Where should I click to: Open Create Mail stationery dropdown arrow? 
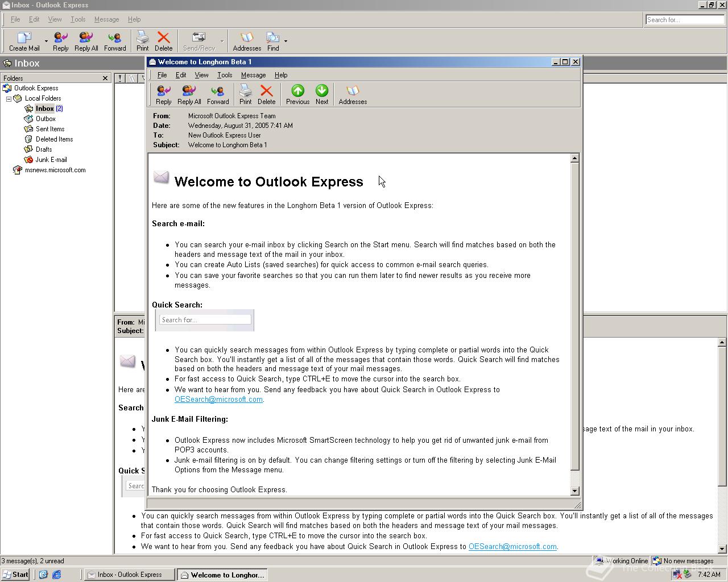[46, 41]
